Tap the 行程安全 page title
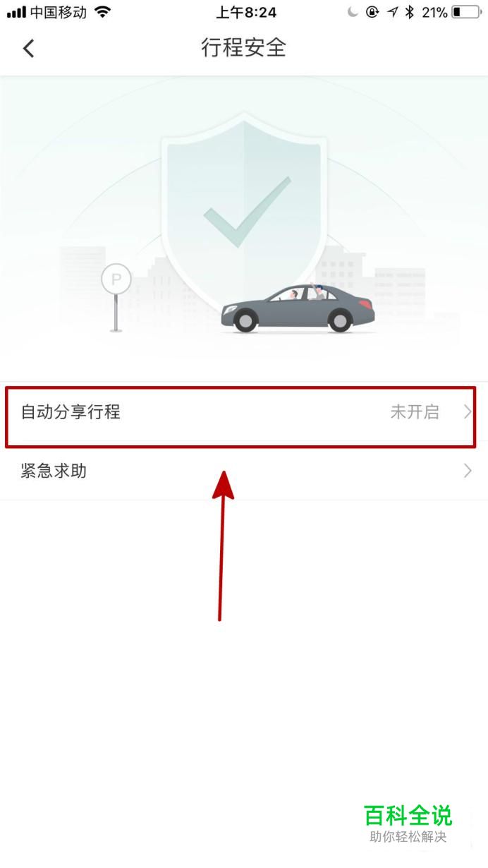The image size is (488, 868). click(x=244, y=48)
